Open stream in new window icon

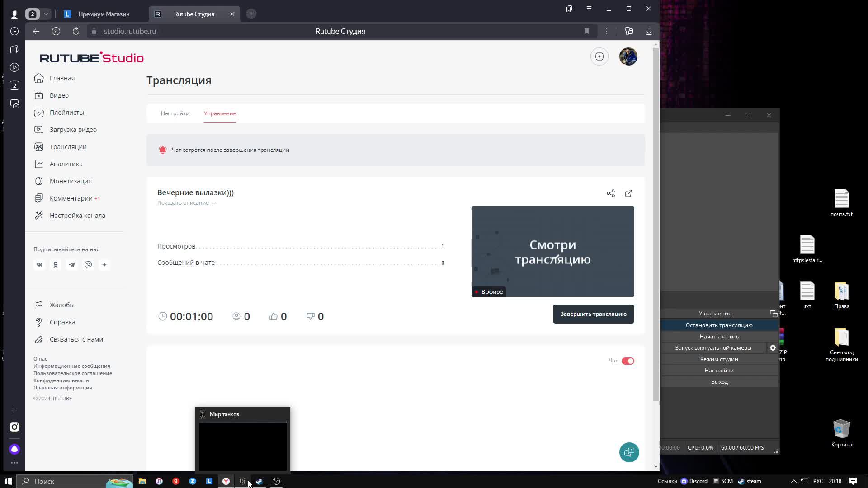(x=629, y=193)
